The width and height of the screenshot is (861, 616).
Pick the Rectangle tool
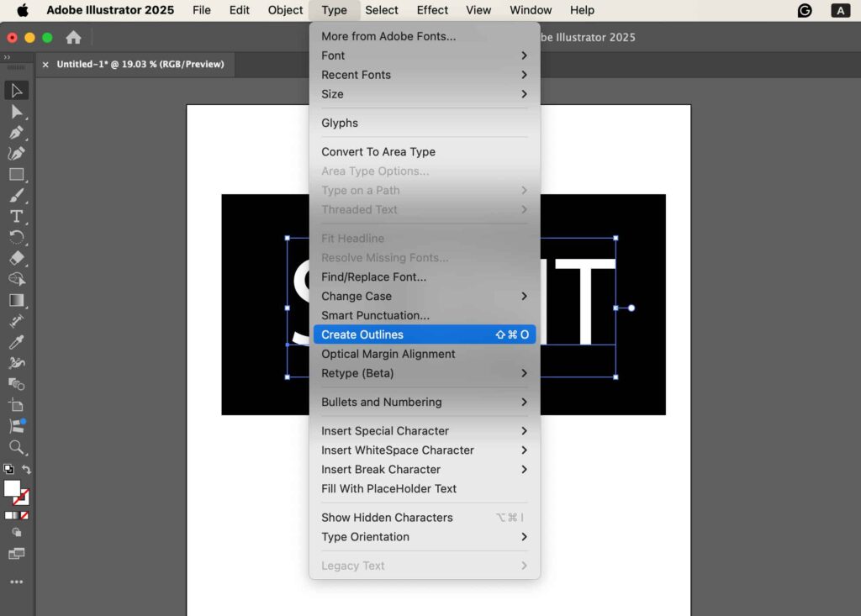[x=16, y=175]
